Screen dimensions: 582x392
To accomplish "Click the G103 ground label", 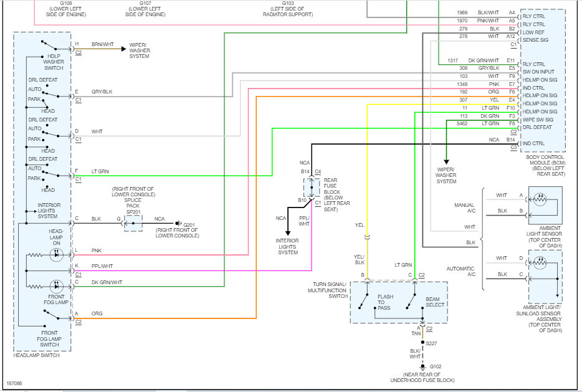I will (288, 3).
